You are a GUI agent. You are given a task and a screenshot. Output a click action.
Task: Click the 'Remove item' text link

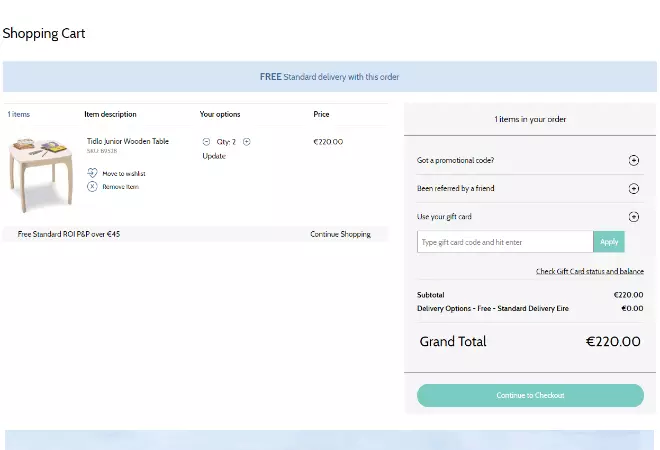[x=122, y=186]
